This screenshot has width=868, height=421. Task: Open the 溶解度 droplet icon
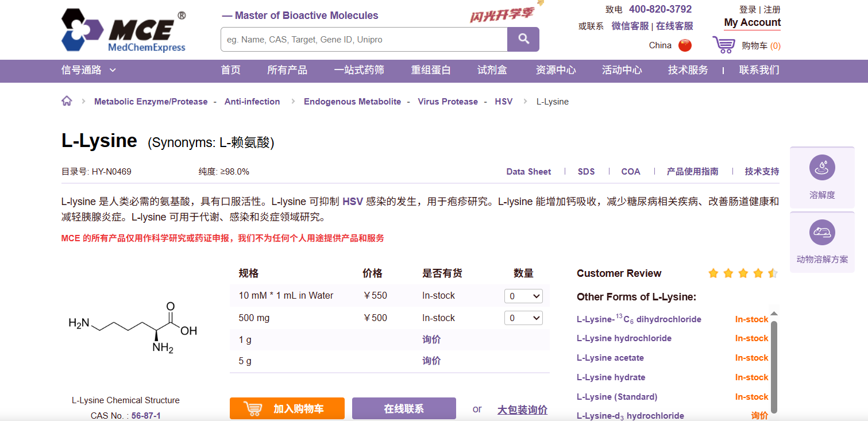pyautogui.click(x=822, y=167)
